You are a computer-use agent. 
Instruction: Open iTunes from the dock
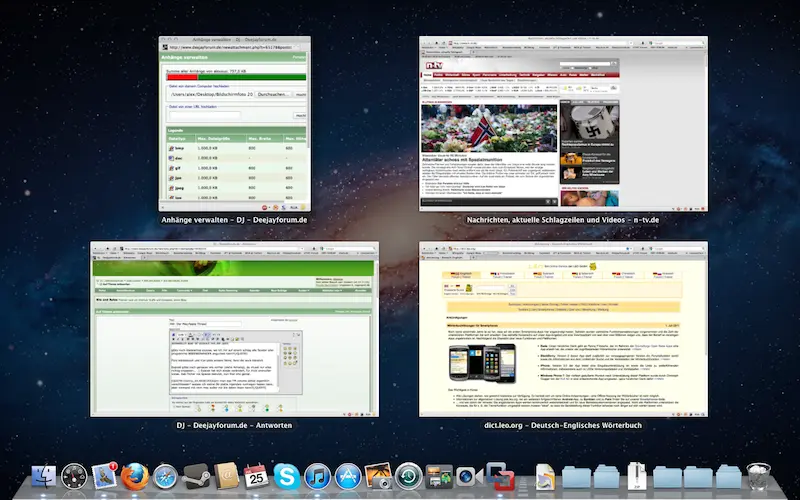317,477
